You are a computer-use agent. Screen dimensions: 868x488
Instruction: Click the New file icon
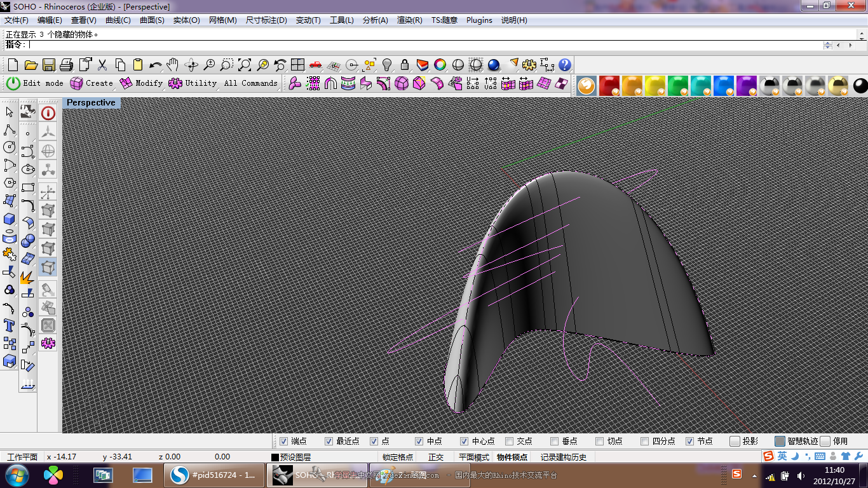click(x=13, y=65)
